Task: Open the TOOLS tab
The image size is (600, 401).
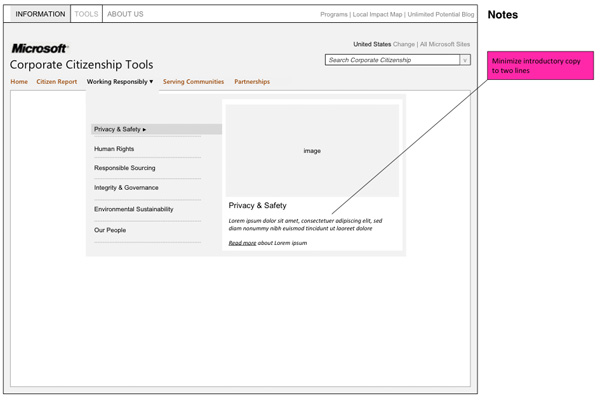Action: coord(86,14)
